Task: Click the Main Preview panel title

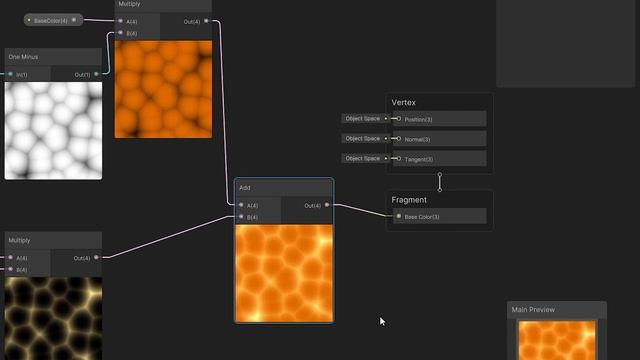Action: [533, 310]
